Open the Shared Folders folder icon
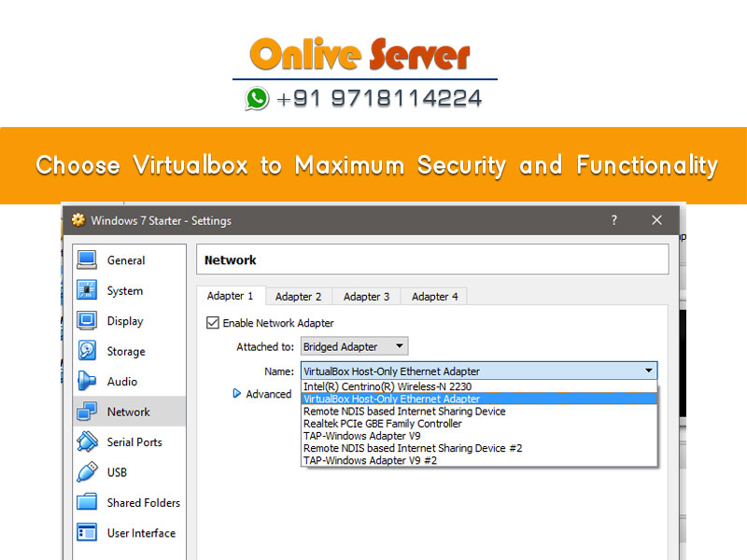Image resolution: width=747 pixels, height=560 pixels. click(87, 502)
